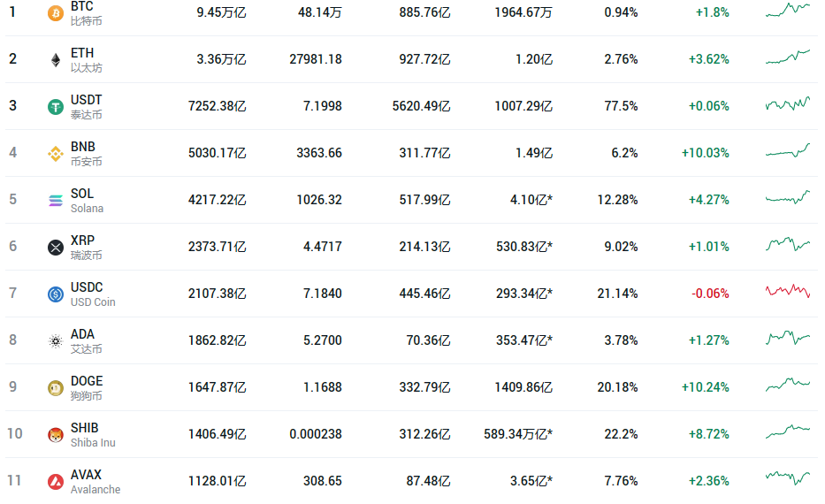This screenshot has height=504, width=825.
Task: Click the Solana striped logo icon
Action: tap(55, 201)
